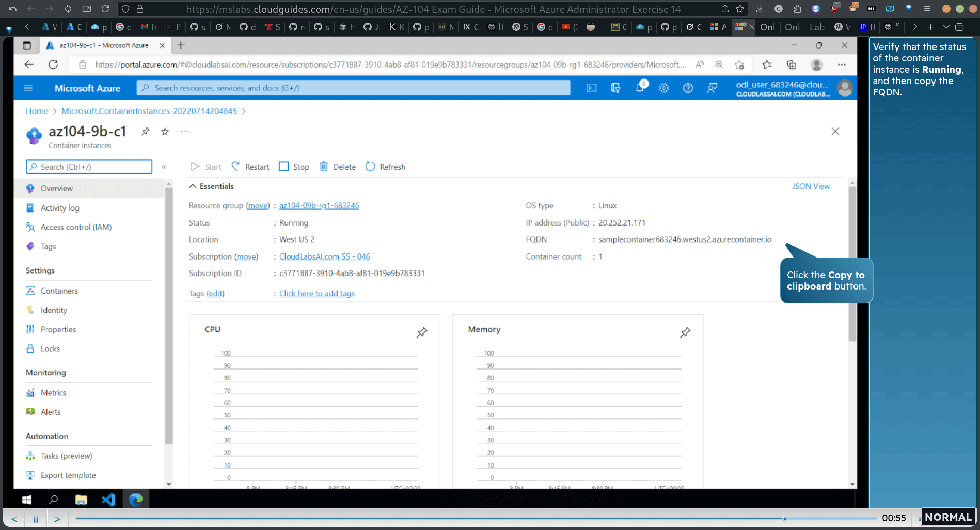Open the Azure notifications bell
Image resolution: width=980 pixels, height=530 pixels.
(640, 88)
